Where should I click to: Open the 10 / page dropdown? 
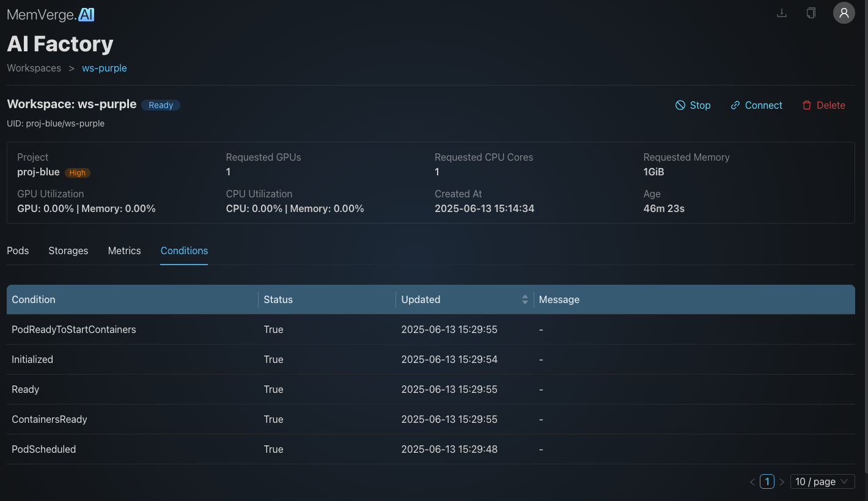(822, 481)
